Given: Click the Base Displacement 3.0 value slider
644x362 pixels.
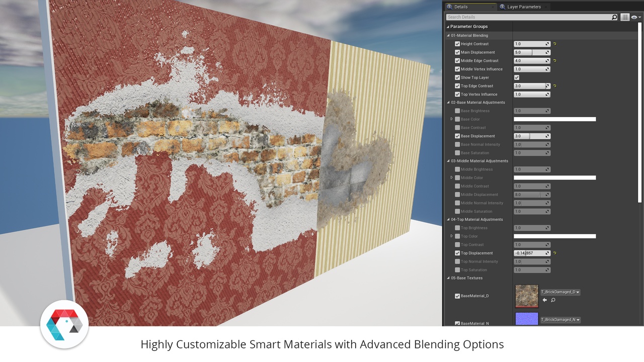Looking at the screenshot, I should (x=532, y=136).
